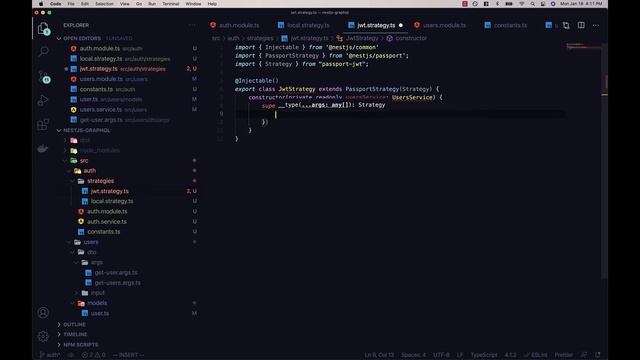This screenshot has height=360, width=640.
Task: Expand the NPM Scripts section
Action: click(59, 345)
